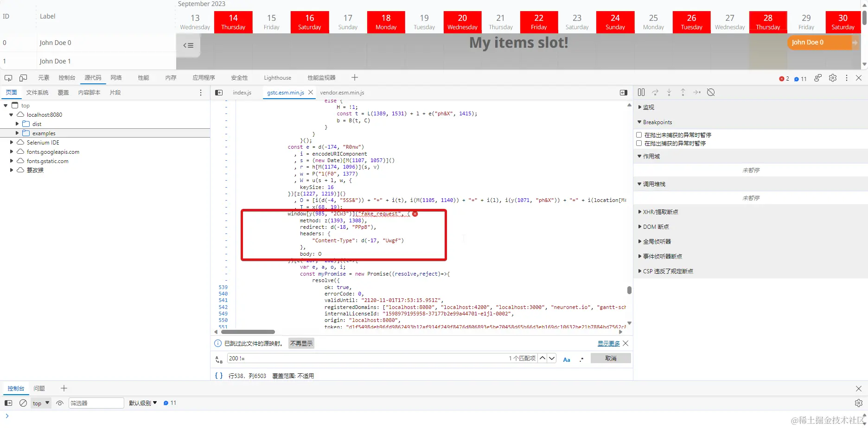Click the blue issues count badge in top bar
This screenshot has height=428, width=868.
pyautogui.click(x=800, y=79)
